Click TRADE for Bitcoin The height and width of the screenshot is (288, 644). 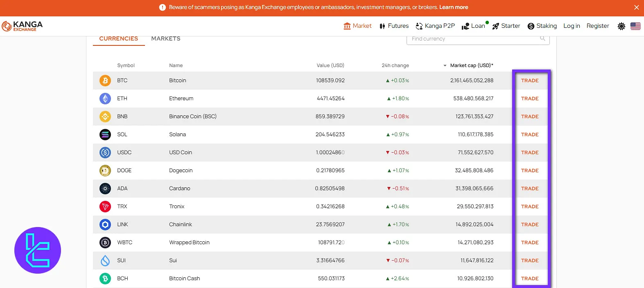(530, 81)
